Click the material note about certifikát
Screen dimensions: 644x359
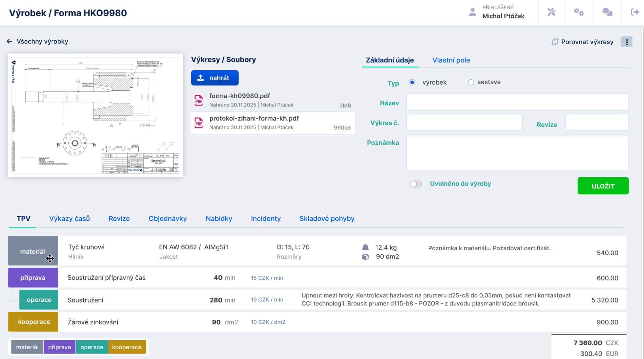pos(489,248)
